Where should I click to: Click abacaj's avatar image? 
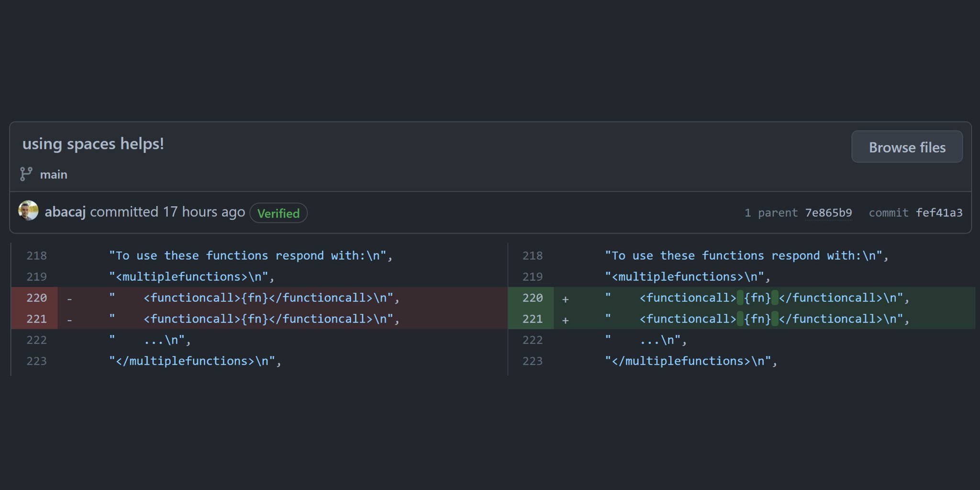(x=28, y=211)
